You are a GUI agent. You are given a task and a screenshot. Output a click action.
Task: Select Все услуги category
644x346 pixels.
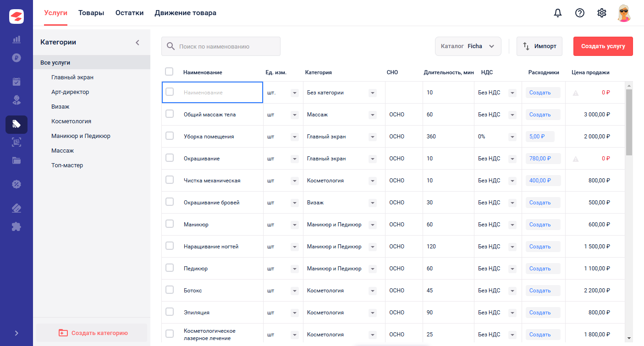(x=92, y=63)
